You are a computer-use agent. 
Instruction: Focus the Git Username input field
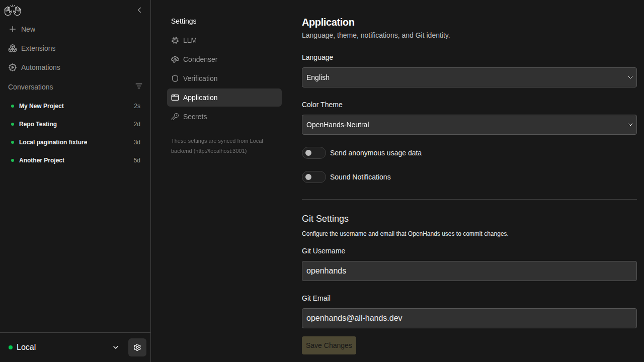click(x=469, y=271)
